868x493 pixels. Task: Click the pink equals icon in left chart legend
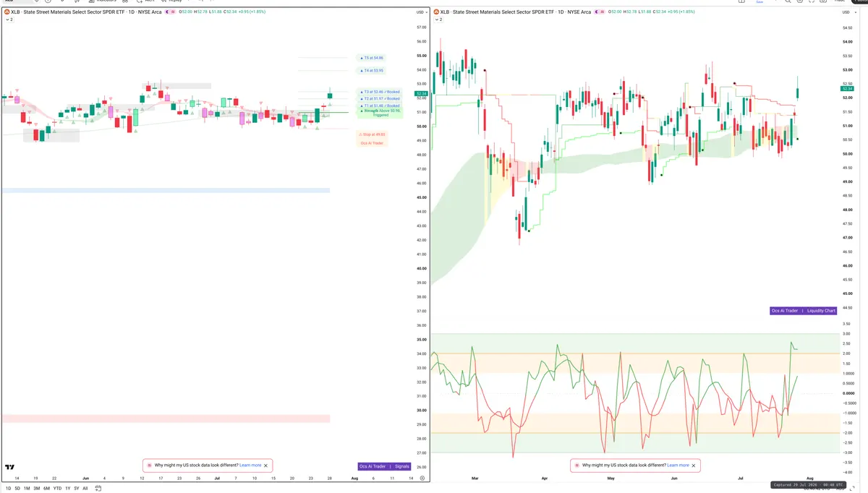coord(174,12)
